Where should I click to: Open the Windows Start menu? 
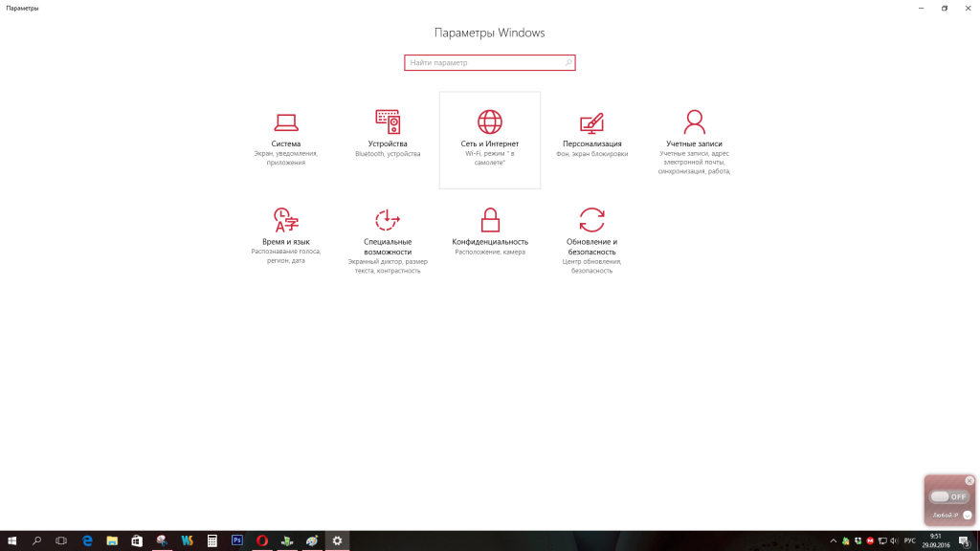[x=11, y=541]
